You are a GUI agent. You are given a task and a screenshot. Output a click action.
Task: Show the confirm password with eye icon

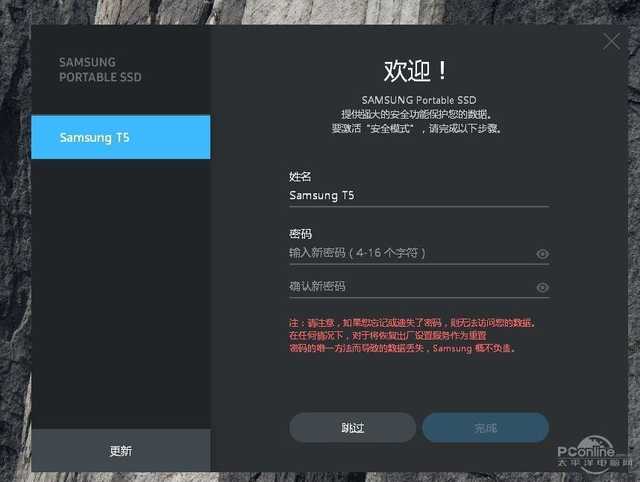542,287
